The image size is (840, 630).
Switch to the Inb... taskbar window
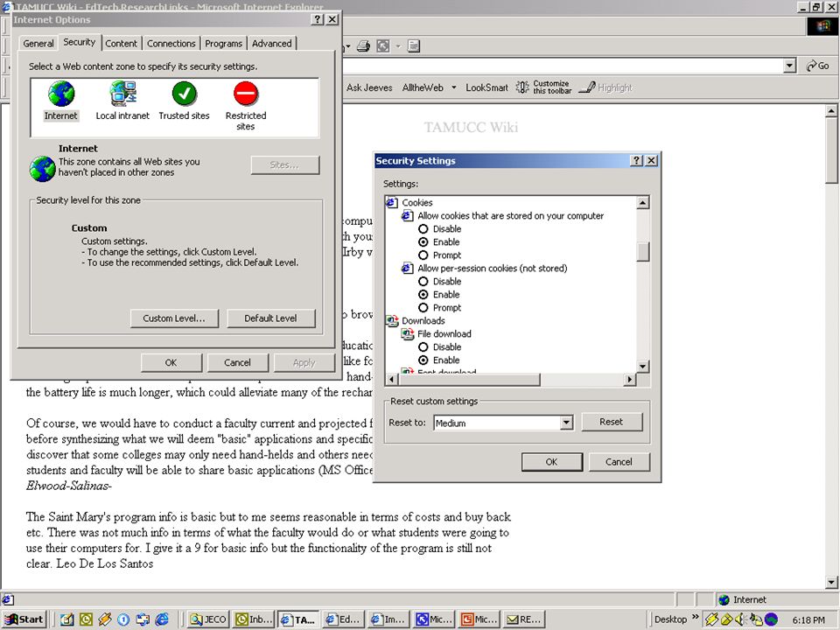254,619
